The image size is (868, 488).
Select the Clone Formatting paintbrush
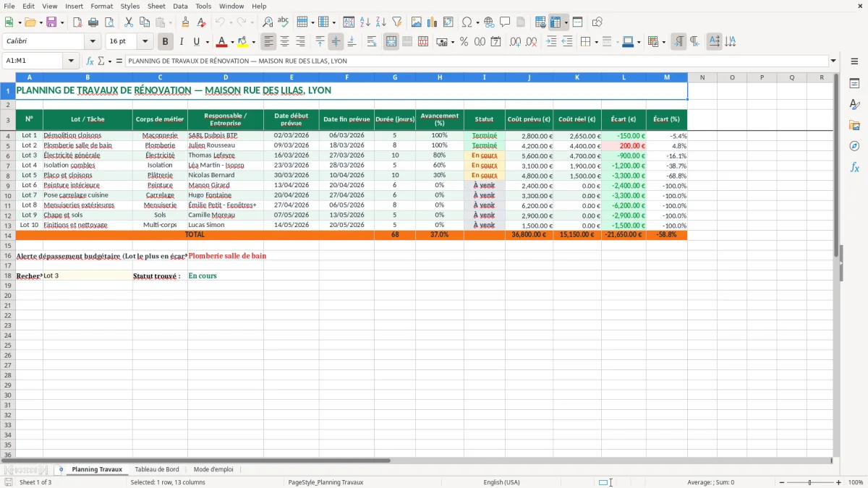[185, 22]
